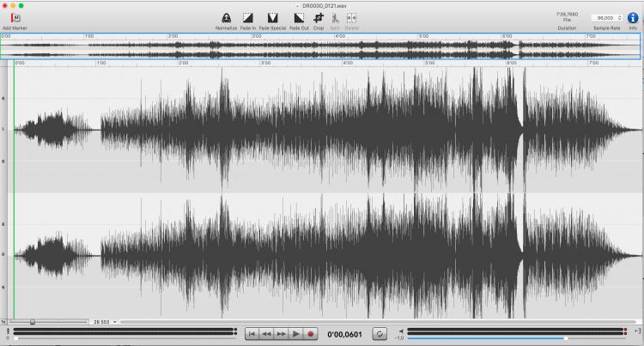Click the horizontal zoom slider
644x346 pixels.
(x=33, y=321)
